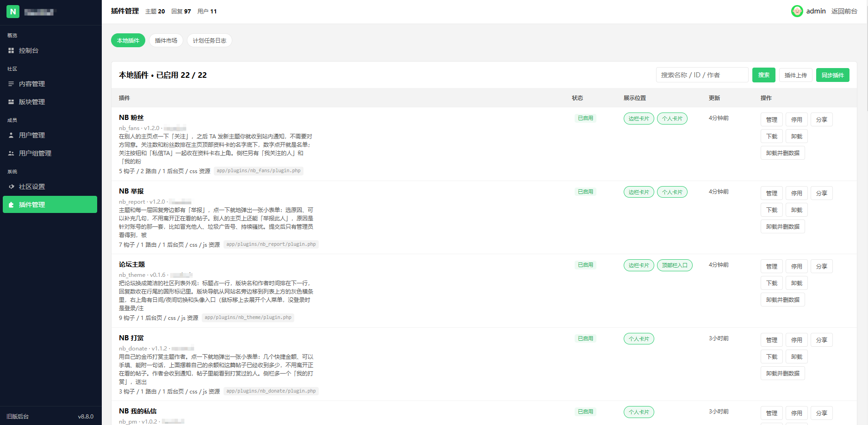Image resolution: width=868 pixels, height=425 pixels.
Task: Click 分享 for 论坛主题 plugin
Action: point(822,266)
